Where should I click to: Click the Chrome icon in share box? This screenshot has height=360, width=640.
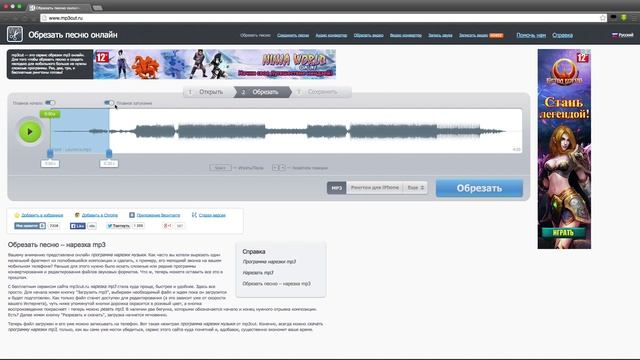point(77,215)
